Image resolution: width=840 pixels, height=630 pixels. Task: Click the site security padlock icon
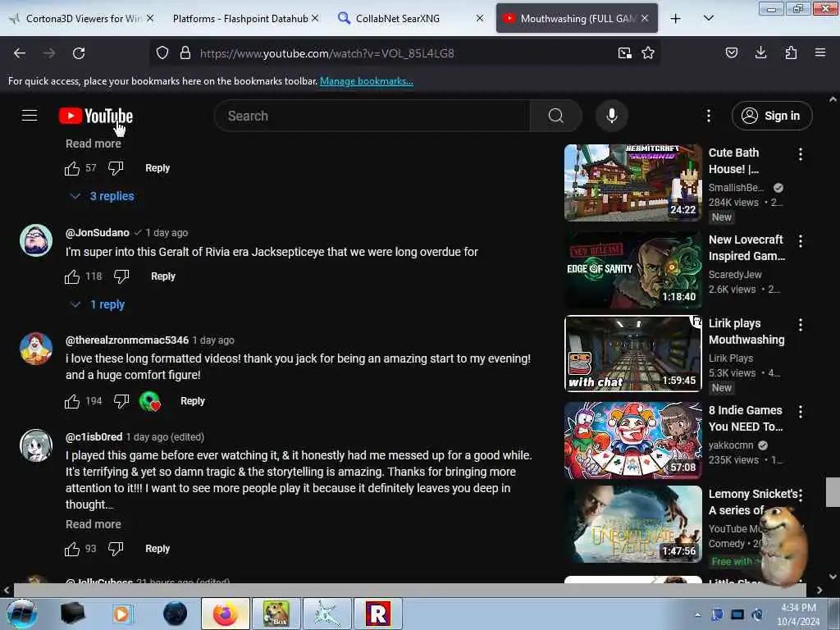click(x=185, y=53)
